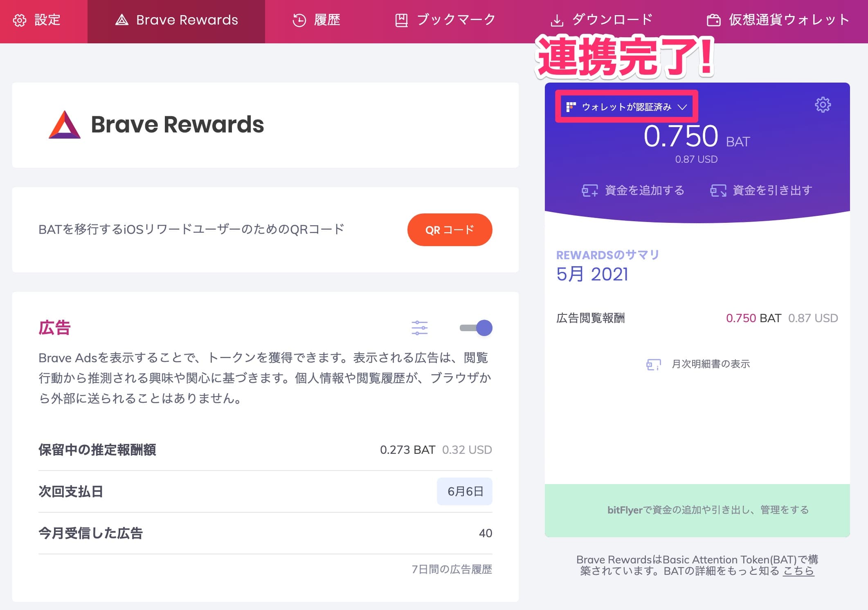This screenshot has width=868, height=610.
Task: Click the 履歴 clock icon
Action: (299, 20)
